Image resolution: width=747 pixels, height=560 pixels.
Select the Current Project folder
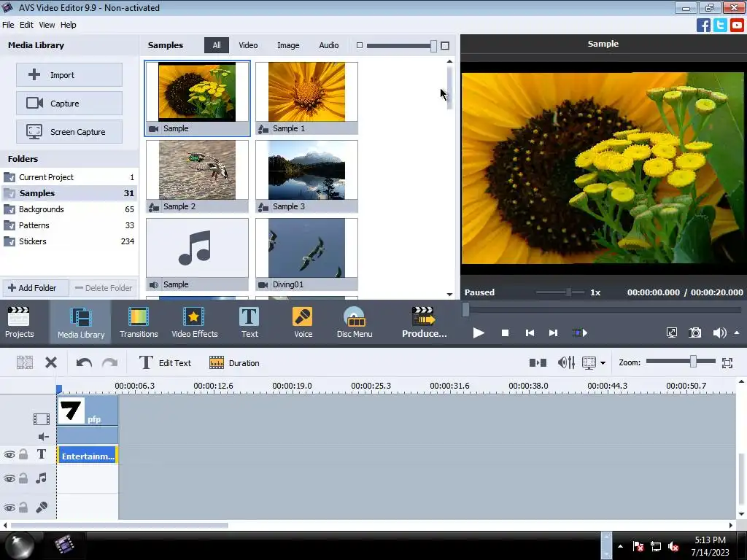pyautogui.click(x=69, y=177)
